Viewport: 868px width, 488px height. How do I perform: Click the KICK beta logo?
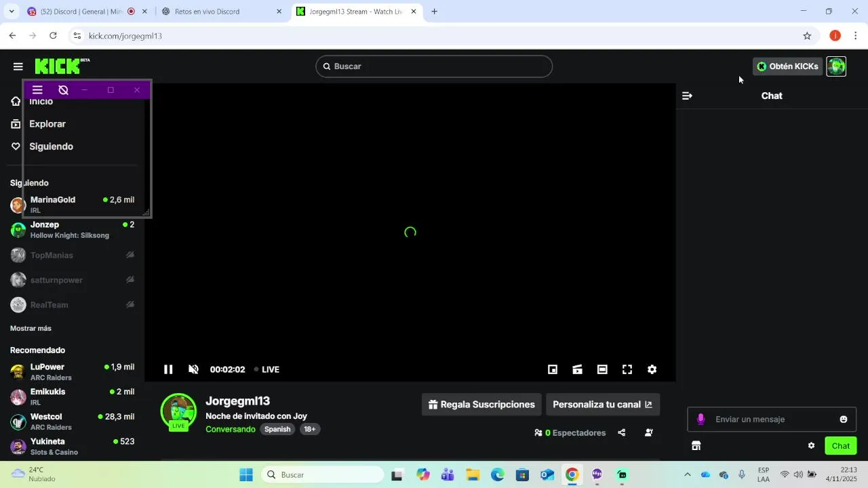(x=62, y=66)
